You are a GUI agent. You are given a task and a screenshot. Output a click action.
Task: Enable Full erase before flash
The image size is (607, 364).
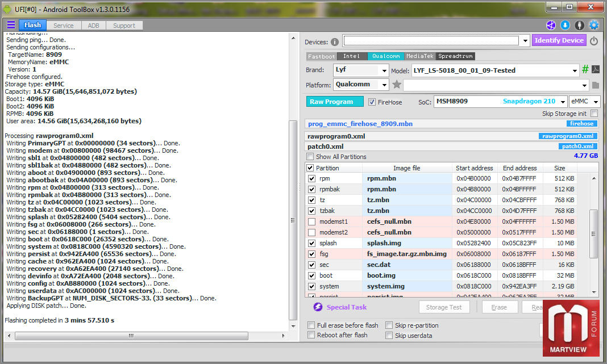pyautogui.click(x=311, y=325)
